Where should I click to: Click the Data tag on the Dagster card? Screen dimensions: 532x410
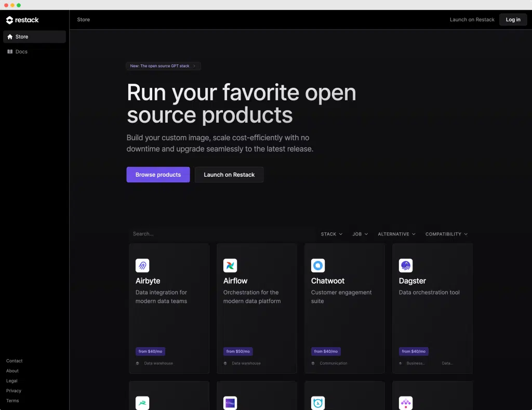click(447, 363)
